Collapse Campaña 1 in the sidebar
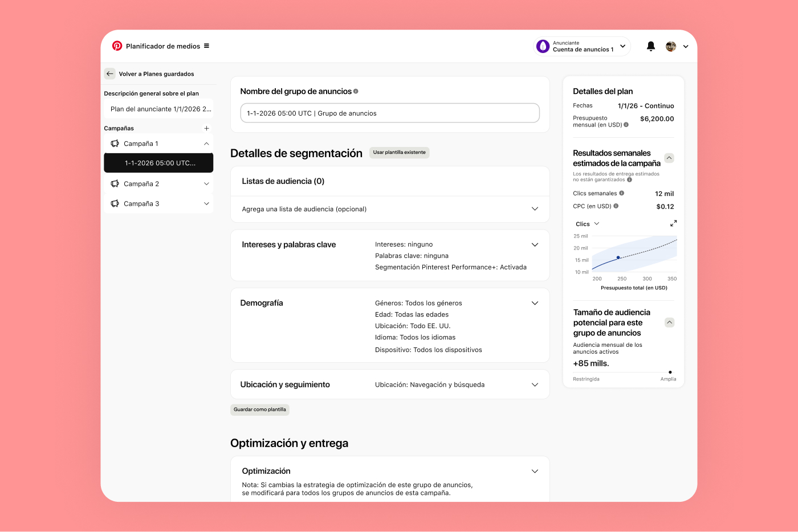The width and height of the screenshot is (798, 532). (206, 143)
